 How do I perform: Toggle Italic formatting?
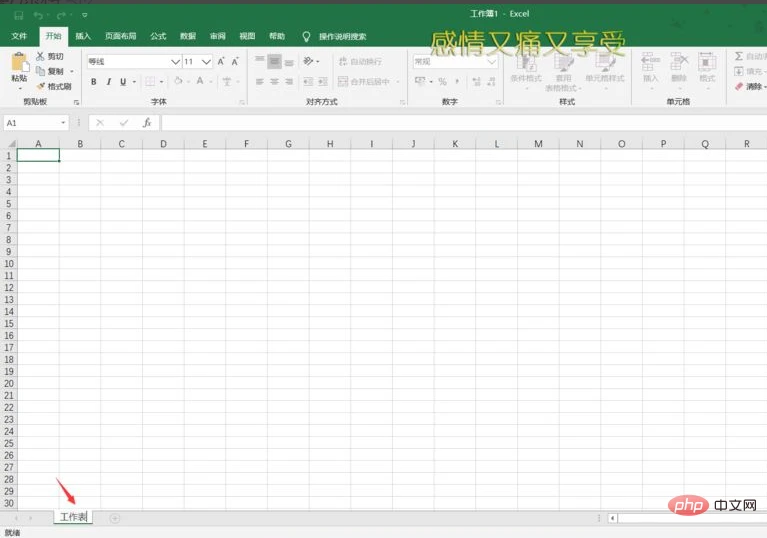[108, 81]
